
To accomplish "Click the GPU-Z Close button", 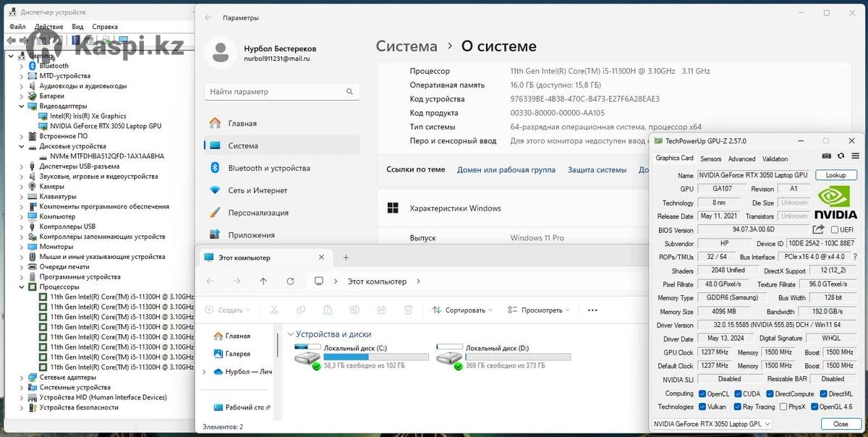I will (x=841, y=424).
